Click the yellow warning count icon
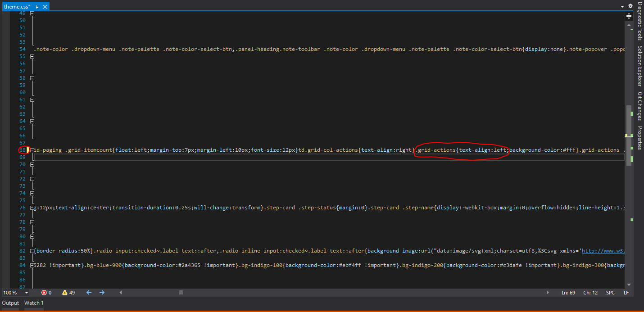 pos(65,293)
